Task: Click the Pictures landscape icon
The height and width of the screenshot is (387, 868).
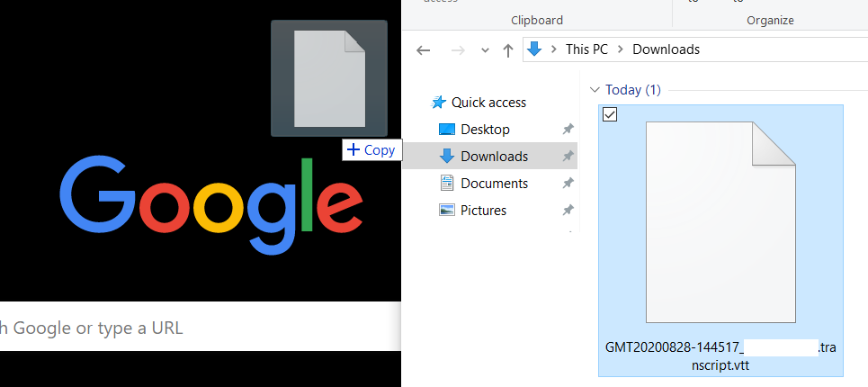Action: click(447, 210)
